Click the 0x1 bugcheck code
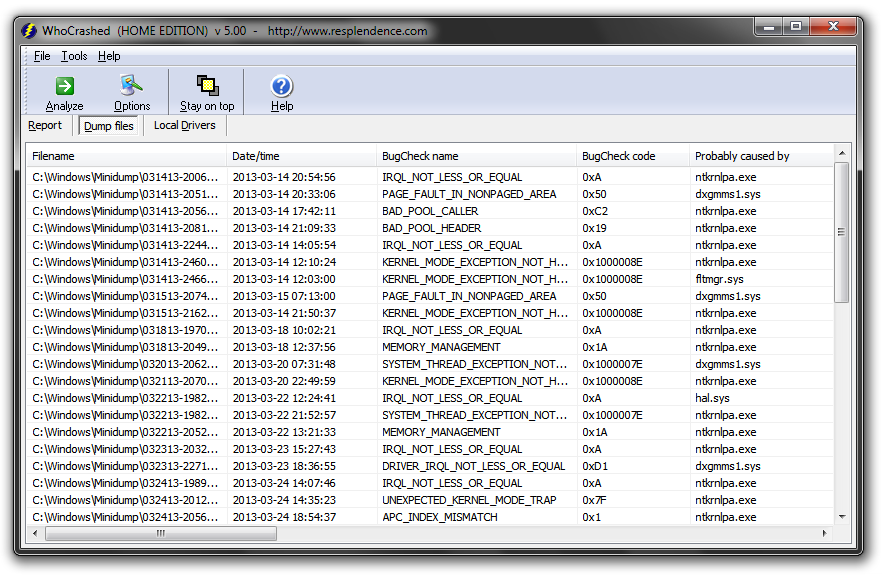Screen dimensions: 883x576 pyautogui.click(x=591, y=517)
